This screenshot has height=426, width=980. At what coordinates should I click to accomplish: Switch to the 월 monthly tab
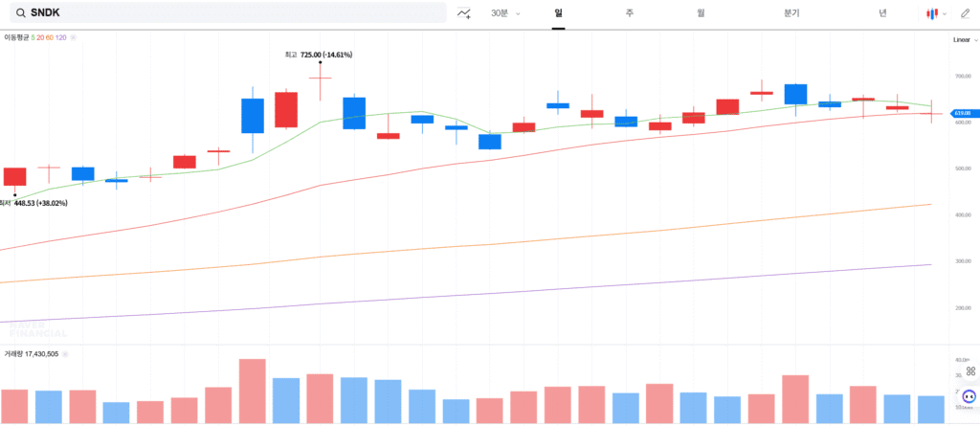pos(701,13)
